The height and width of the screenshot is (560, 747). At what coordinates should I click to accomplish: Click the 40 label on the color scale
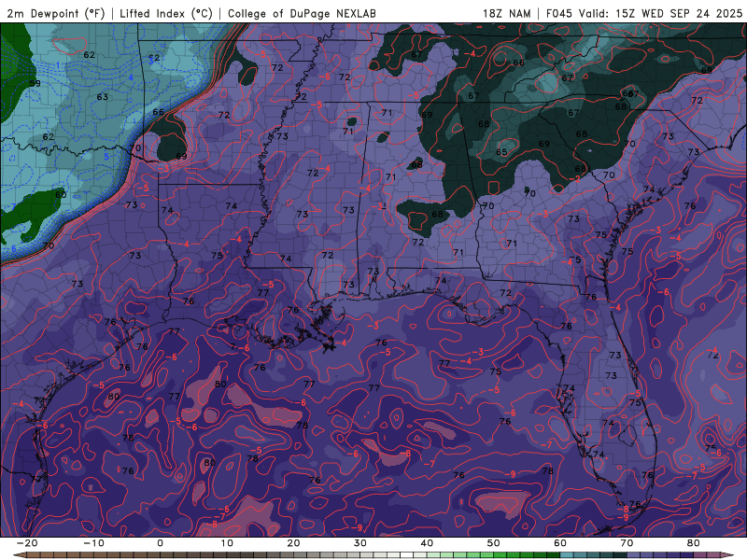pyautogui.click(x=427, y=543)
